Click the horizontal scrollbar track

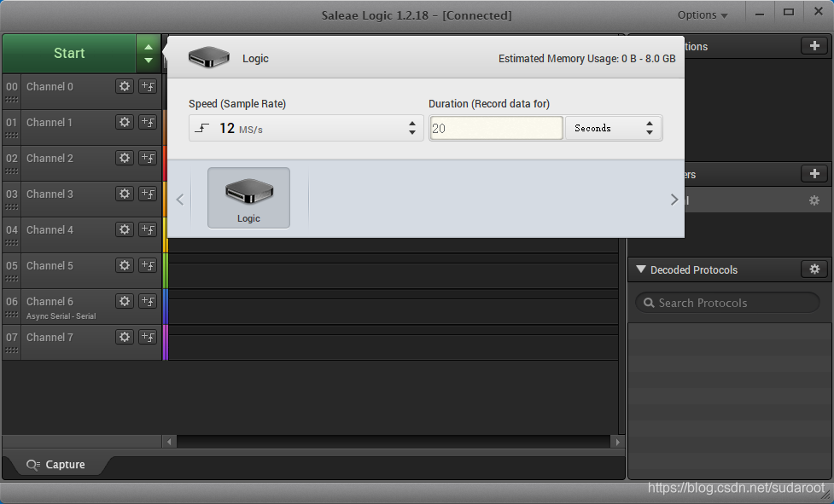pos(394,442)
